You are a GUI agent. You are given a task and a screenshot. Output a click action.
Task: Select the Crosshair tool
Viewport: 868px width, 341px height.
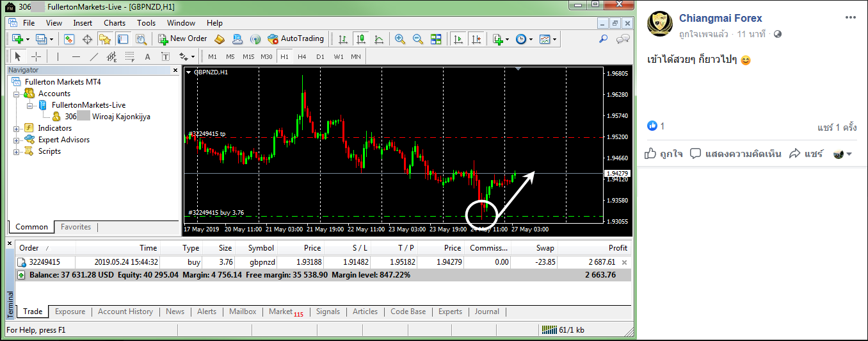click(x=36, y=56)
